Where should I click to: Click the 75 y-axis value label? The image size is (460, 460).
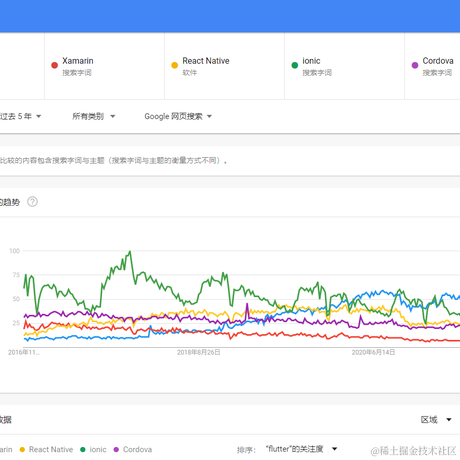click(x=16, y=275)
